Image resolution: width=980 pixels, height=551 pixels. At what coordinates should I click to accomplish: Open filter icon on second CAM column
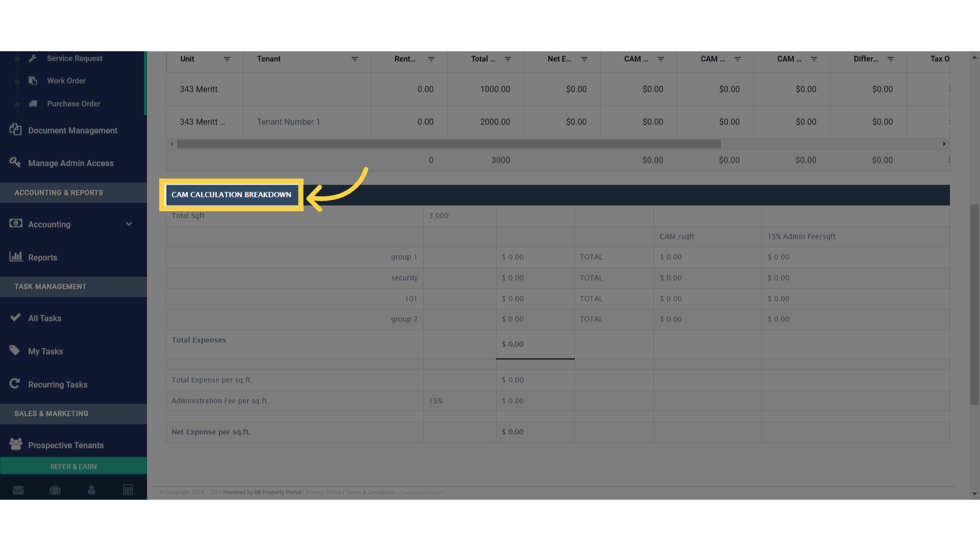[738, 59]
